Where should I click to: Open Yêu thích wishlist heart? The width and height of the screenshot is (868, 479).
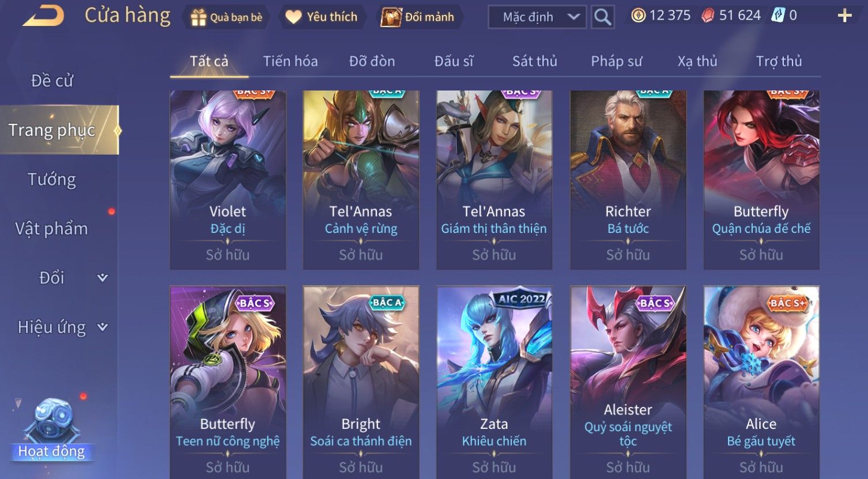(321, 17)
